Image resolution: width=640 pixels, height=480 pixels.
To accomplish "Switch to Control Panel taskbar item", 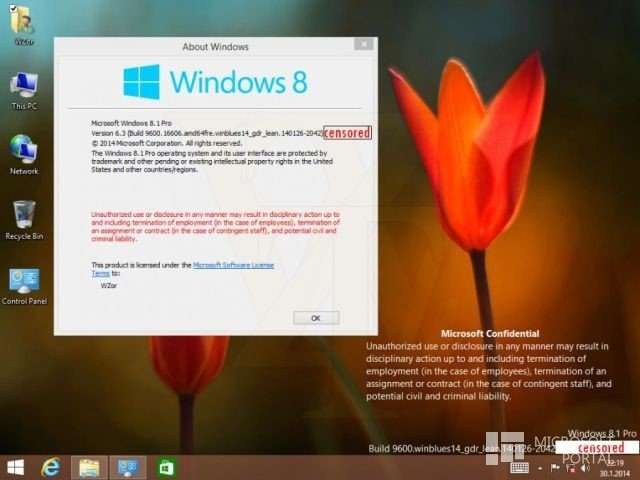I will (x=127, y=467).
